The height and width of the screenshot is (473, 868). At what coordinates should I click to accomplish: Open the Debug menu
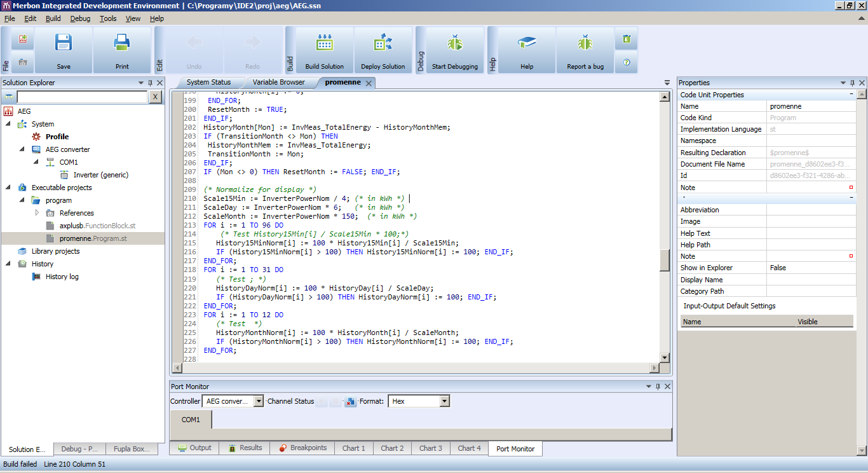(79, 18)
